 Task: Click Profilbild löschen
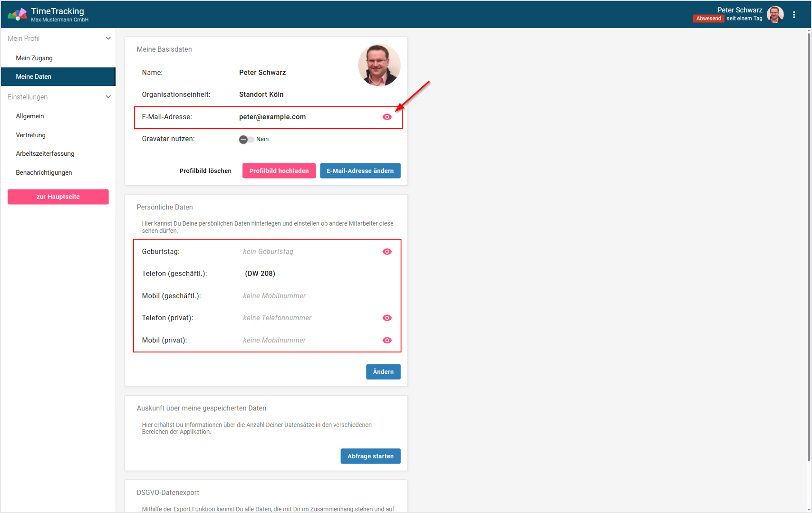(205, 171)
